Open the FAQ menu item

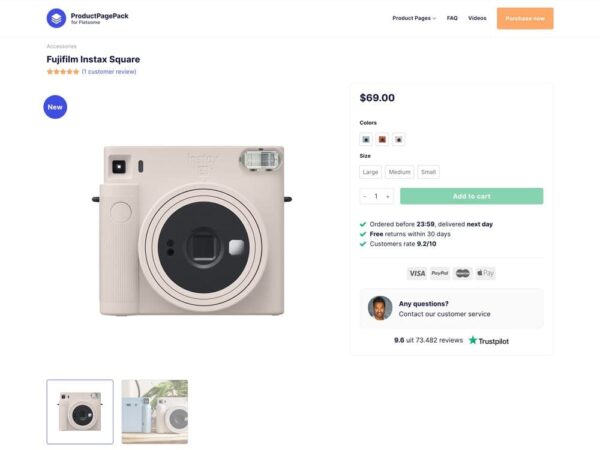452,18
